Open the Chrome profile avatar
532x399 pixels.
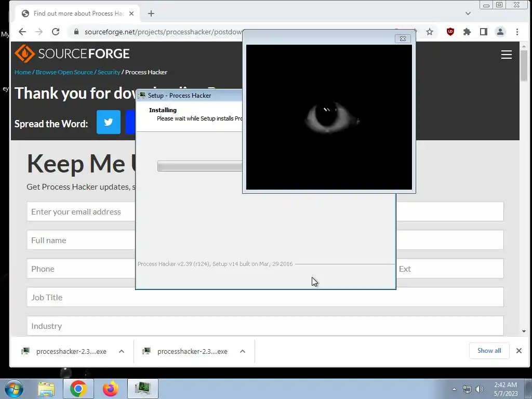(500, 32)
